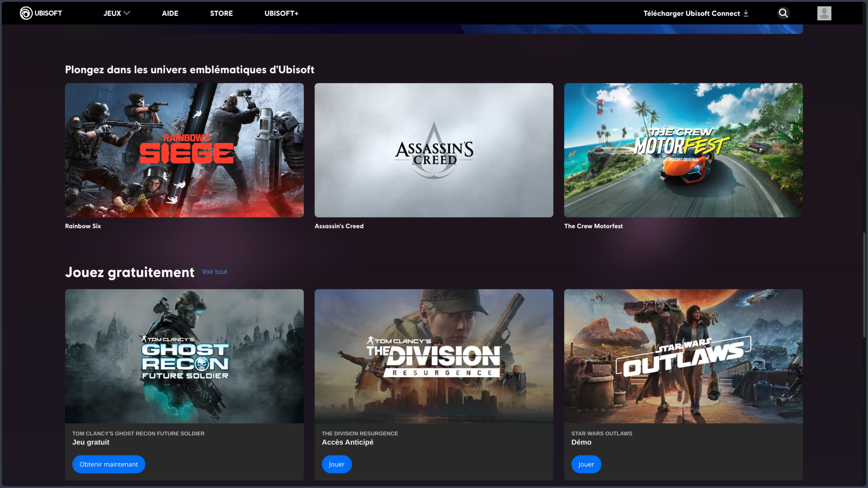Viewport: 868px width, 488px height.
Task: Click Télécharger Ubisoft Connect link
Action: coord(696,13)
